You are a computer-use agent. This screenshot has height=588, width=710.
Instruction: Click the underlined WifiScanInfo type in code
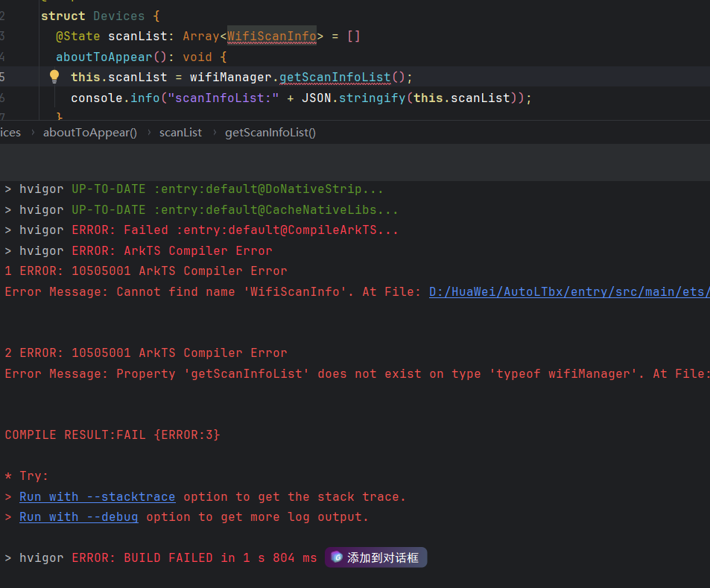271,36
